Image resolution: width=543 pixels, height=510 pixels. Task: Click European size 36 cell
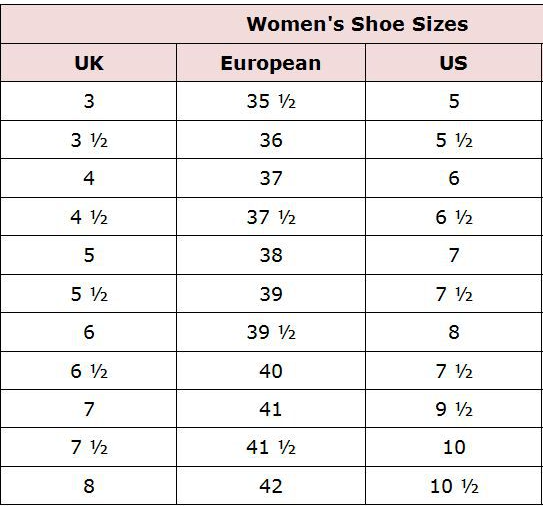point(271,140)
